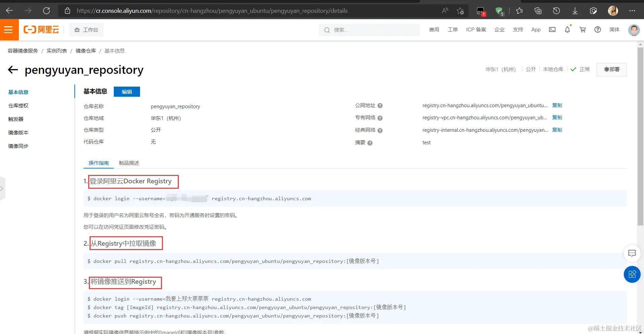Show tooltip for 经典网络 help icon
Viewport: 644px width, 334px height.
[380, 130]
